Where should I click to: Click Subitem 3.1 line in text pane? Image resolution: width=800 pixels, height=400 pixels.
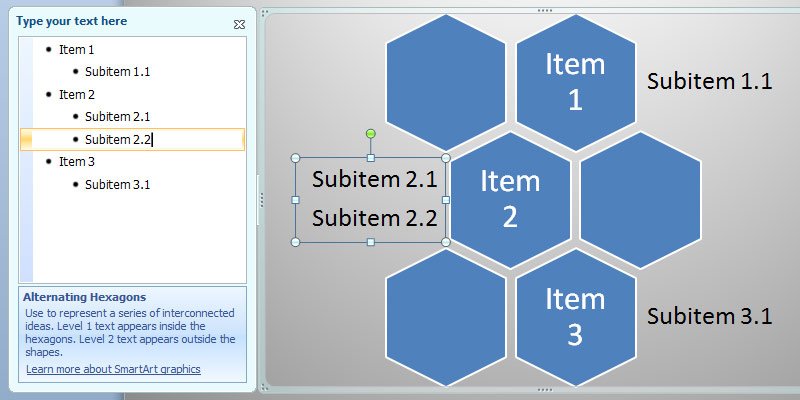click(132, 184)
